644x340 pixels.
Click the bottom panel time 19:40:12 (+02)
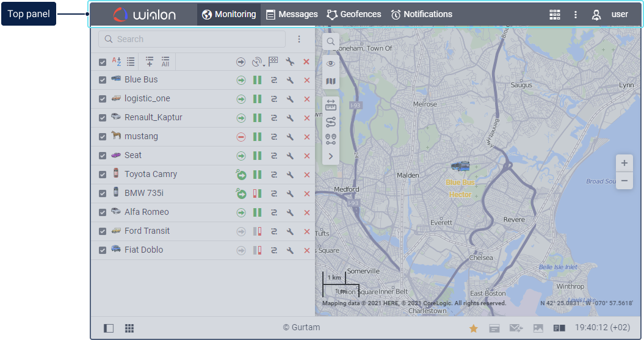(602, 327)
